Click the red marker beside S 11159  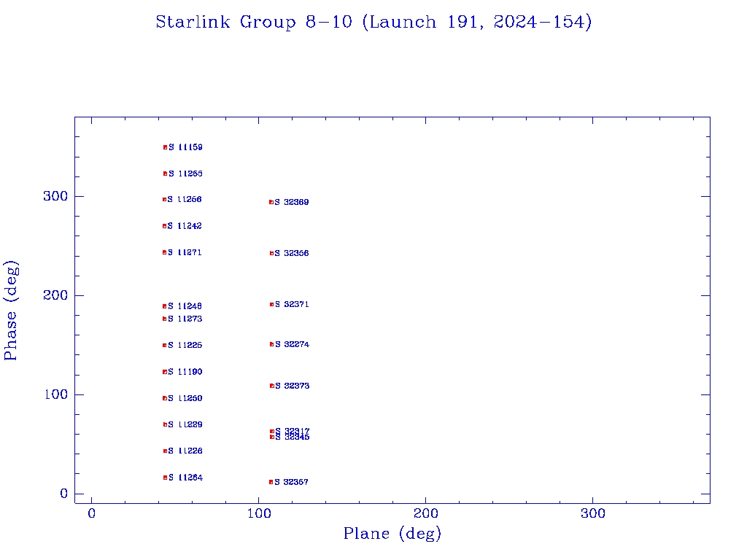166,147
